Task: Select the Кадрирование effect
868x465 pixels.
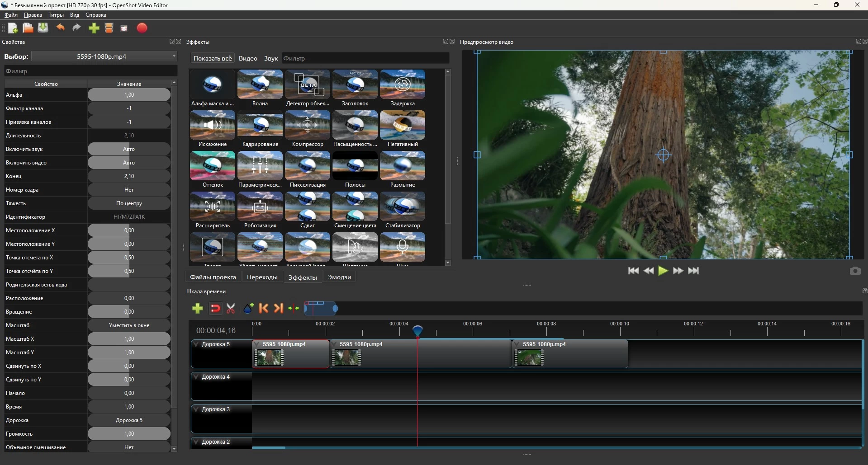Action: tap(260, 129)
